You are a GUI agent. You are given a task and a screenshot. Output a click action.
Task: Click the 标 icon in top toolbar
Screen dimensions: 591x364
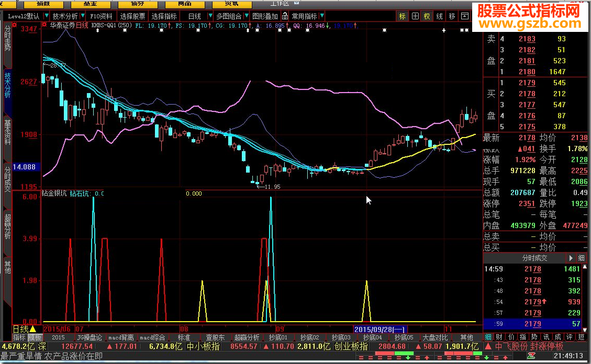point(402,16)
